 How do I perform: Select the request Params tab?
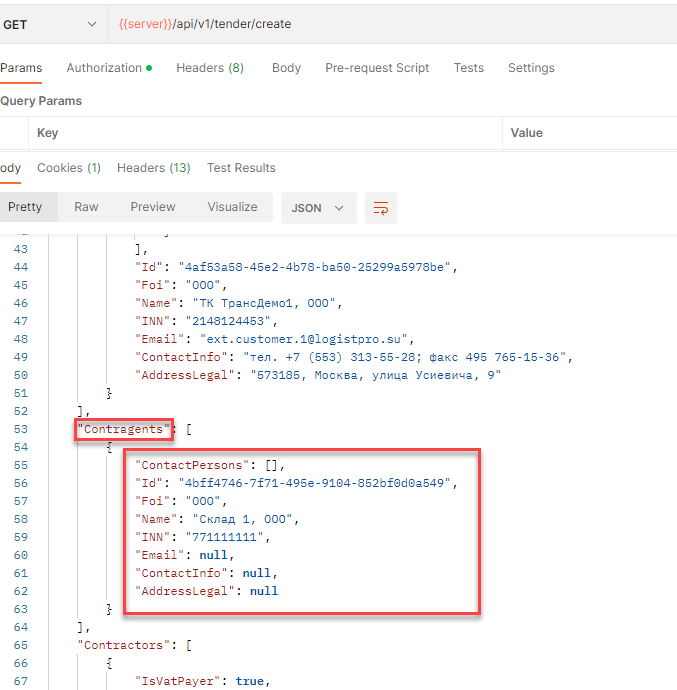21,68
